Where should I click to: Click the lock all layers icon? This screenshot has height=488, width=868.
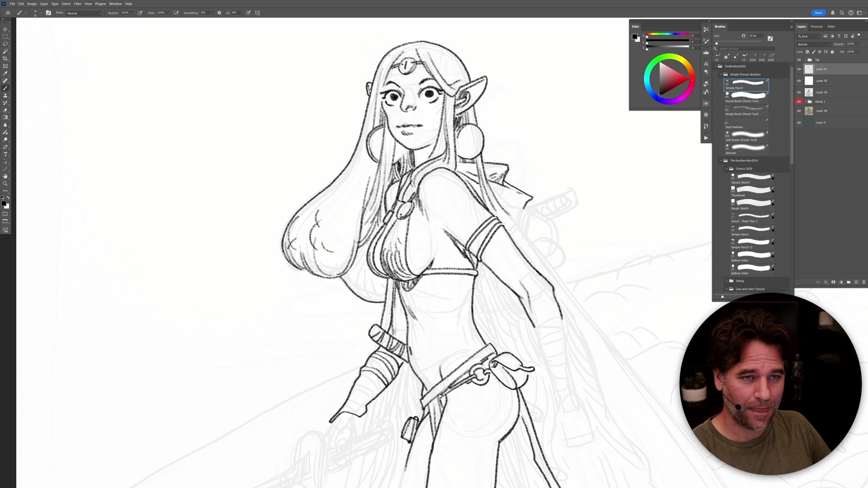(x=832, y=52)
